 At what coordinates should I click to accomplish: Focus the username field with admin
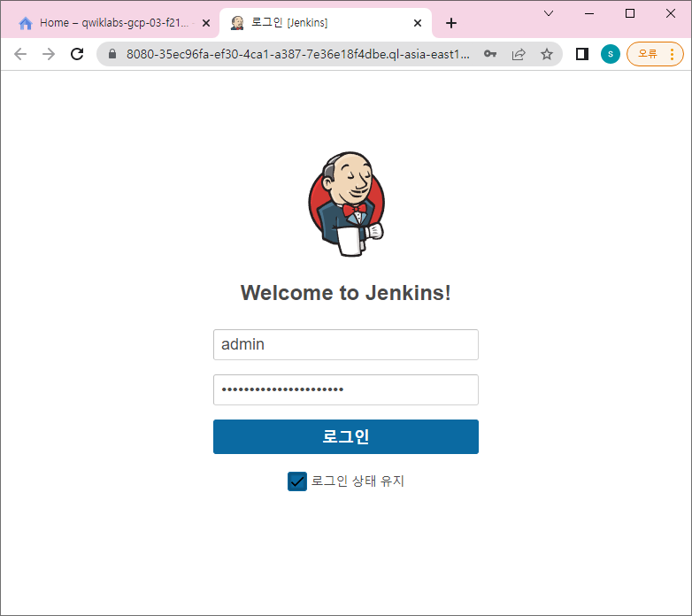(346, 344)
